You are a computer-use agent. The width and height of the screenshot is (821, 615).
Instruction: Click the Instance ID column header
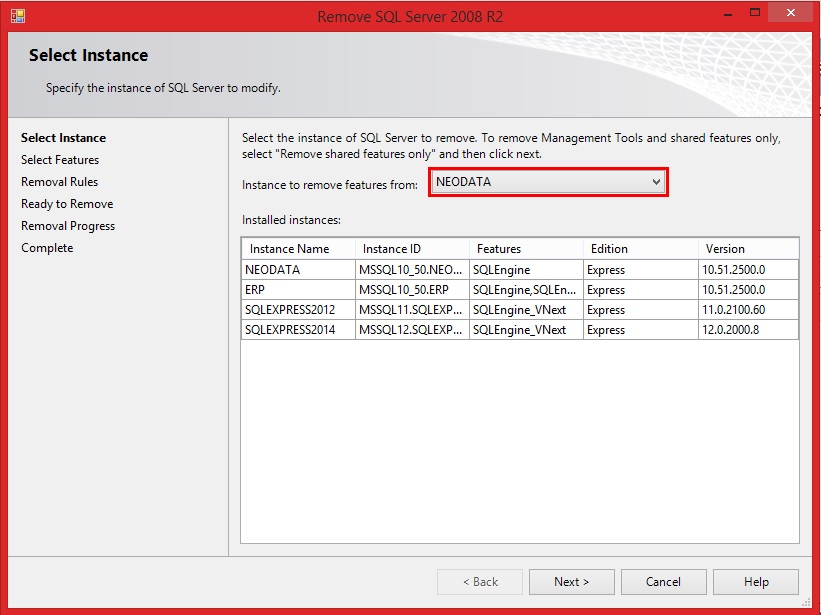pos(412,249)
